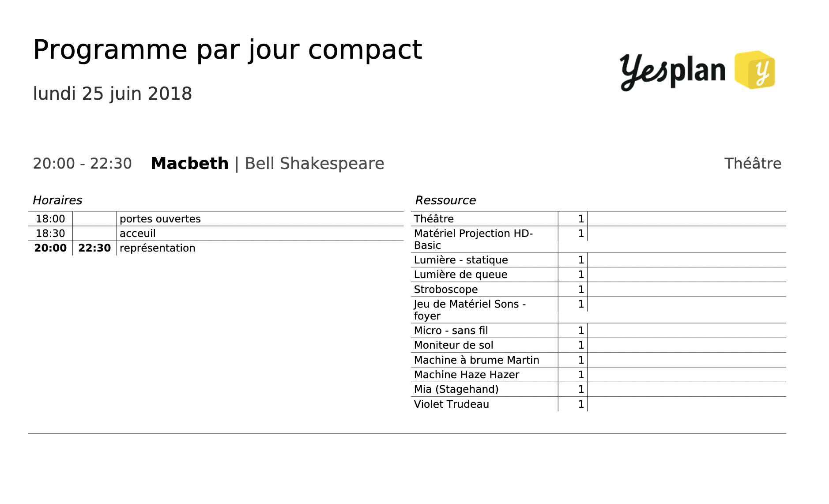
Task: Click the portes ouvertes schedule row
Action: coord(160,219)
